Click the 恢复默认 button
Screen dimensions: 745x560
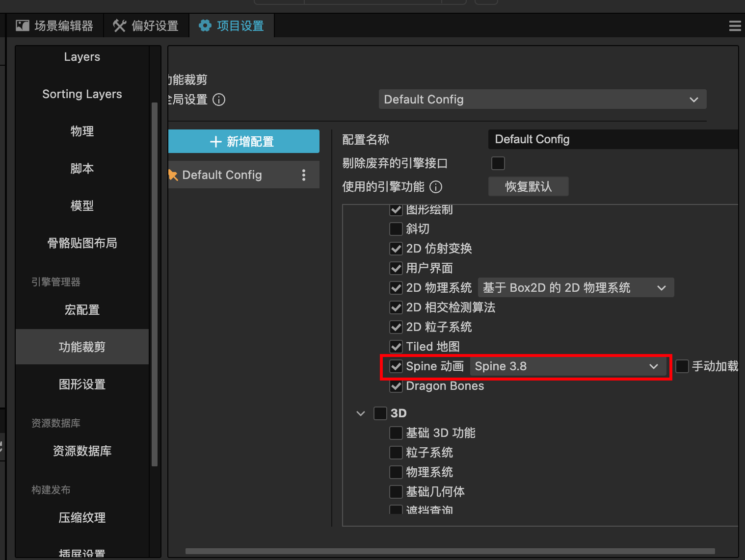(529, 186)
